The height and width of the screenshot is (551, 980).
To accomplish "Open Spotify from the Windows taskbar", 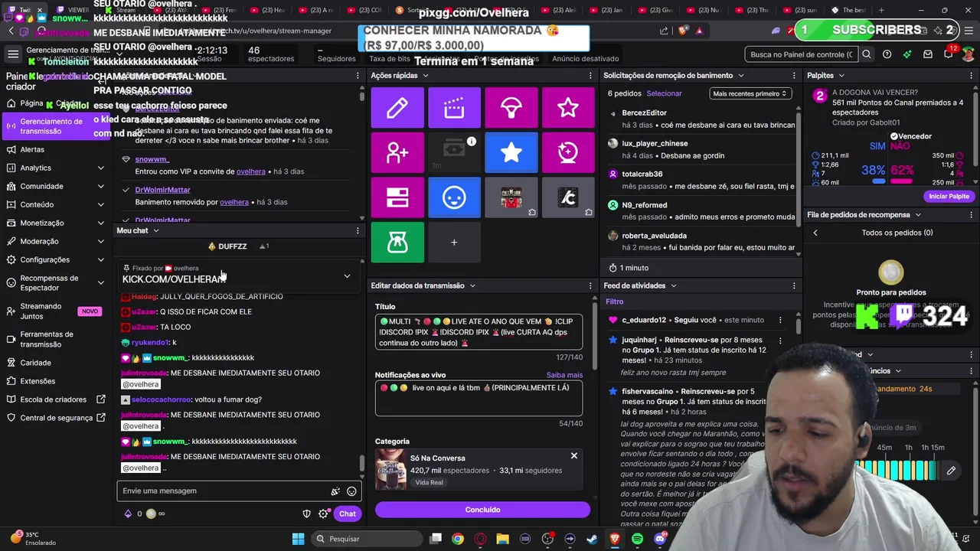I will 638,539.
